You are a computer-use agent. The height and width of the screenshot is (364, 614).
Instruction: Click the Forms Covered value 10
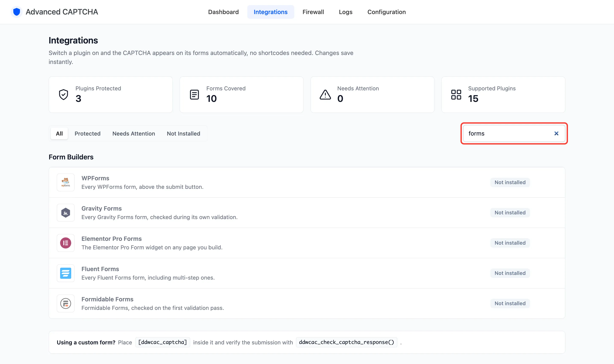pos(211,99)
